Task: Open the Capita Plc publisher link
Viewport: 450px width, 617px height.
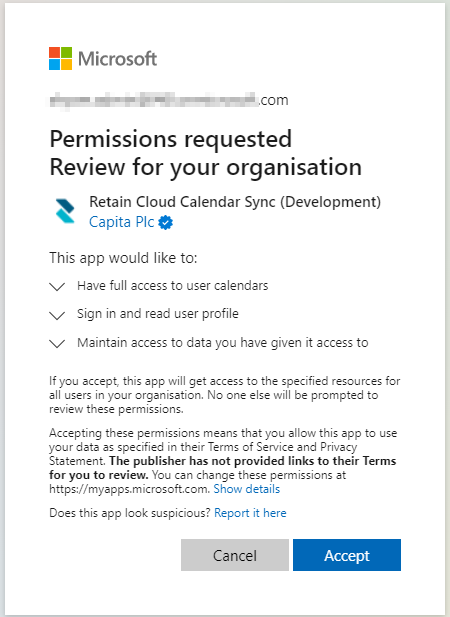Action: pyautogui.click(x=122, y=222)
